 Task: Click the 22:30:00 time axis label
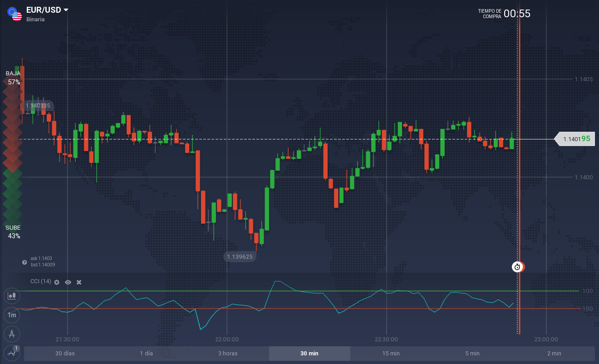[387, 339]
